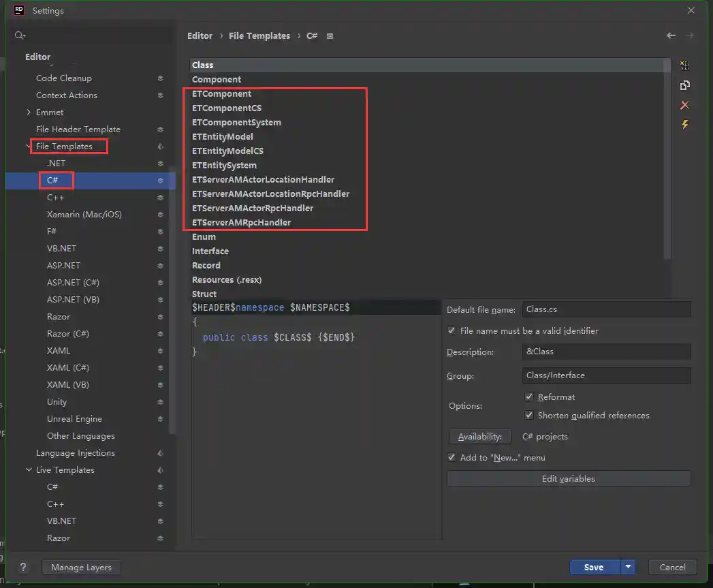Expand the Emmet tree node
The height and width of the screenshot is (588, 713).
pos(29,112)
